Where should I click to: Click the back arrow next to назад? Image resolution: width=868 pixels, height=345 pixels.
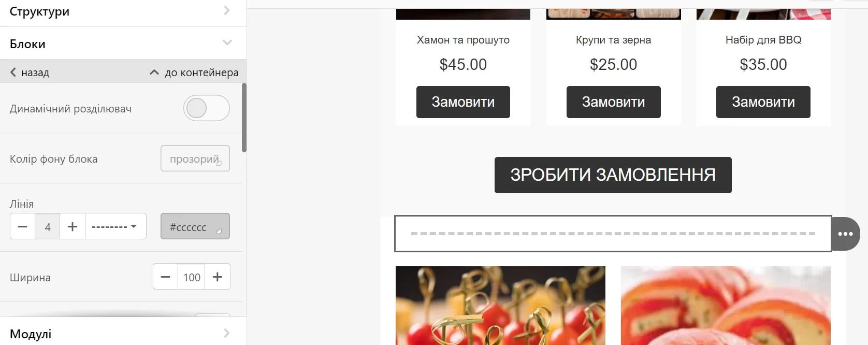[x=13, y=73]
